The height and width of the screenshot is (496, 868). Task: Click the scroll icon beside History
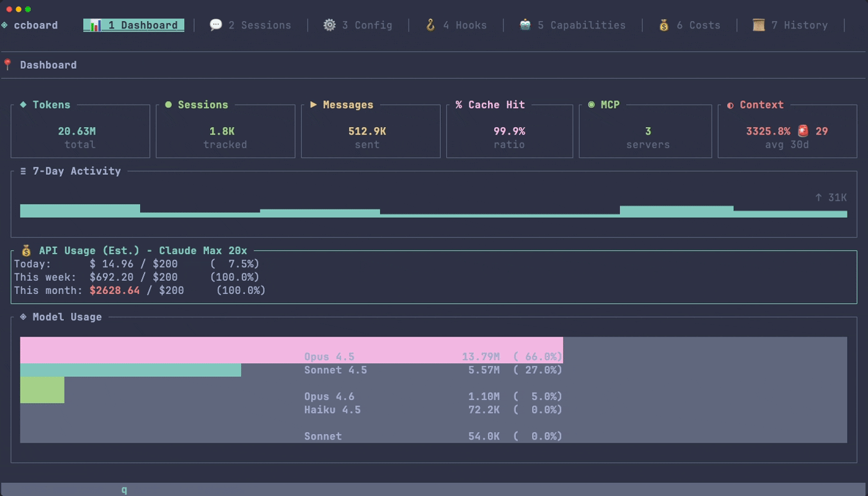[x=759, y=25]
